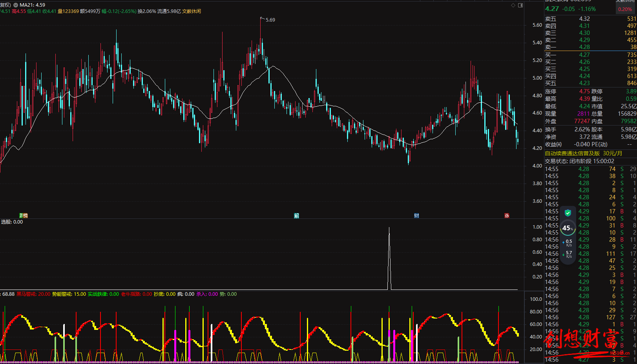Select the 买四 4.24 order row

[591, 76]
